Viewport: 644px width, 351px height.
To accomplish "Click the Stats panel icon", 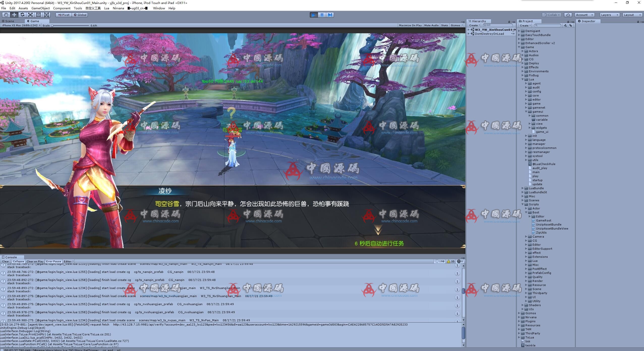I will [445, 25].
